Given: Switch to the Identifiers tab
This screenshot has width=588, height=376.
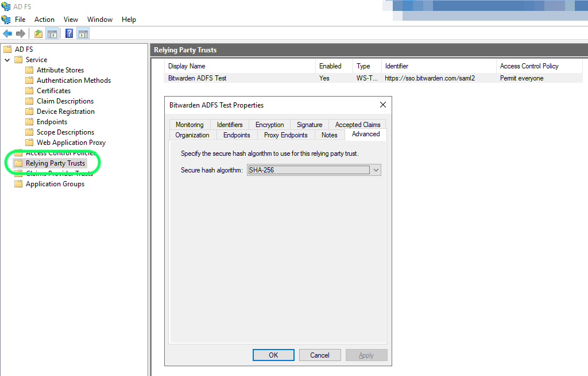Looking at the screenshot, I should 230,125.
